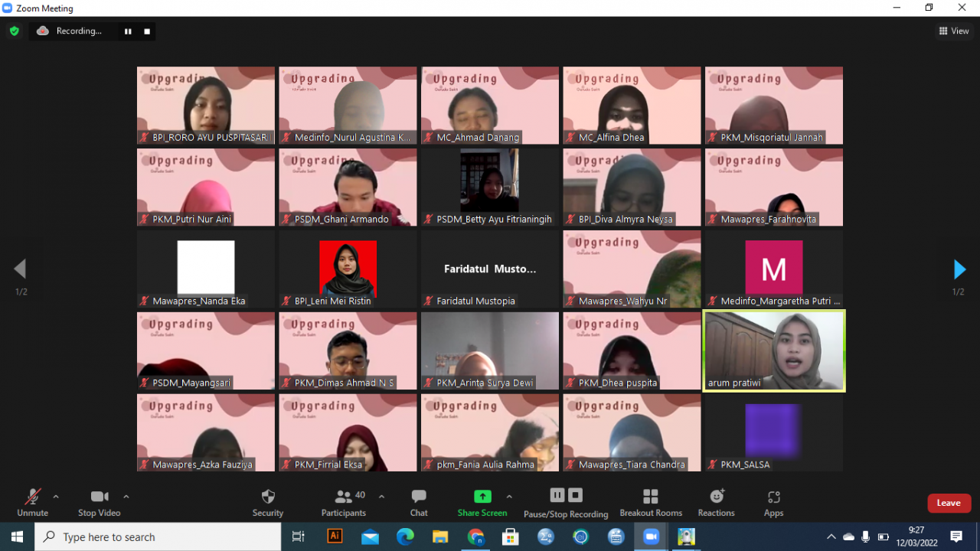The height and width of the screenshot is (551, 980).
Task: Open the View layout menu
Action: click(954, 31)
